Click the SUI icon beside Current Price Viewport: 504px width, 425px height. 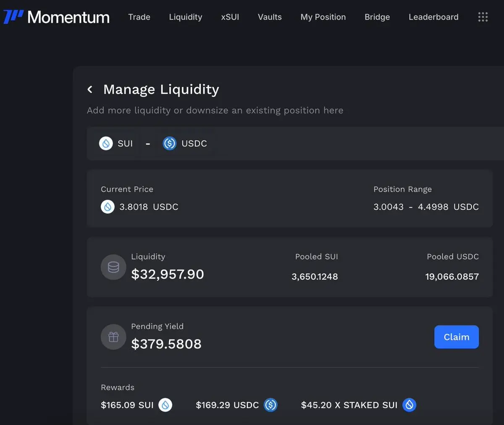tap(108, 207)
